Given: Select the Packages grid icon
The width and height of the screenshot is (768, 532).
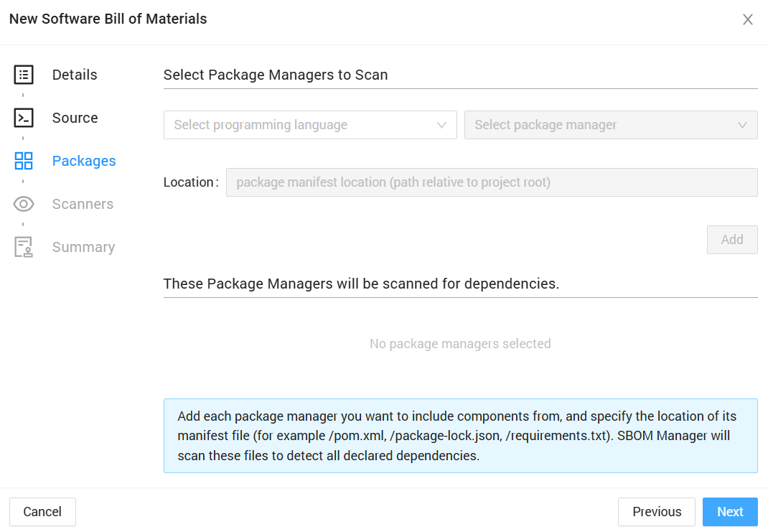Looking at the screenshot, I should coord(22,160).
